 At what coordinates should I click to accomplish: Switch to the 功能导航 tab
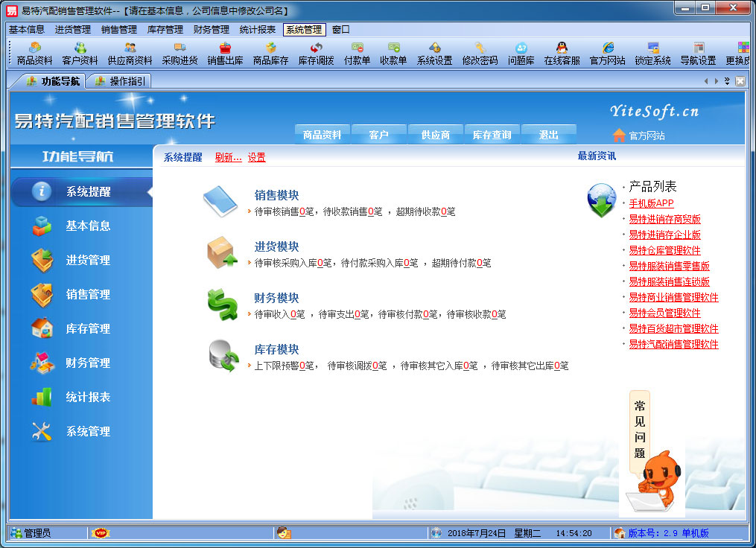click(x=53, y=81)
